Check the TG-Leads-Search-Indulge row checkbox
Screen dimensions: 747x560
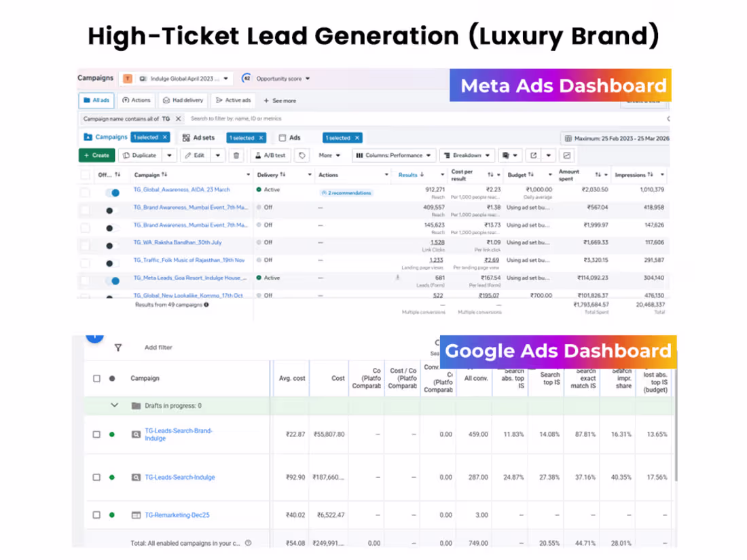coord(96,477)
